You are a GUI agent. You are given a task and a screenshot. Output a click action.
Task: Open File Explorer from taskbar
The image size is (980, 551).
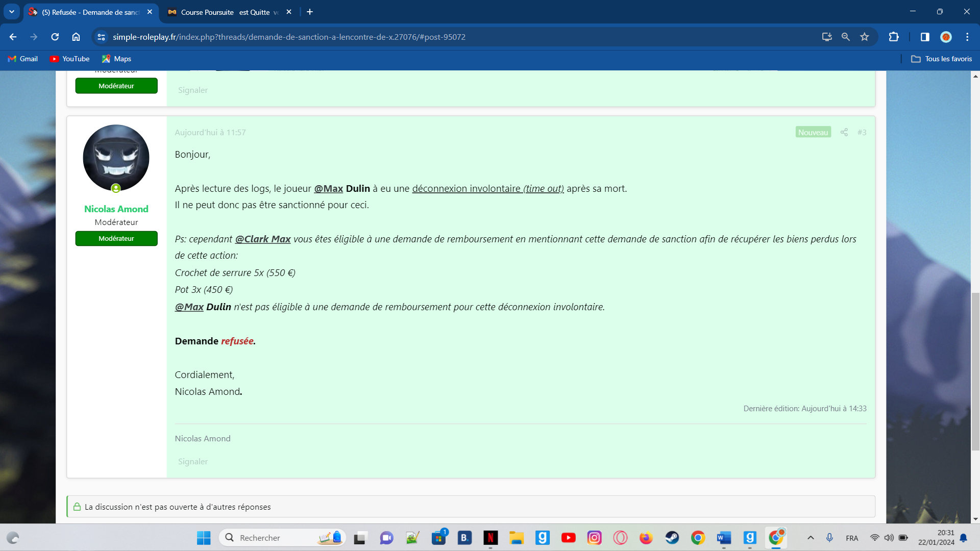pyautogui.click(x=517, y=538)
